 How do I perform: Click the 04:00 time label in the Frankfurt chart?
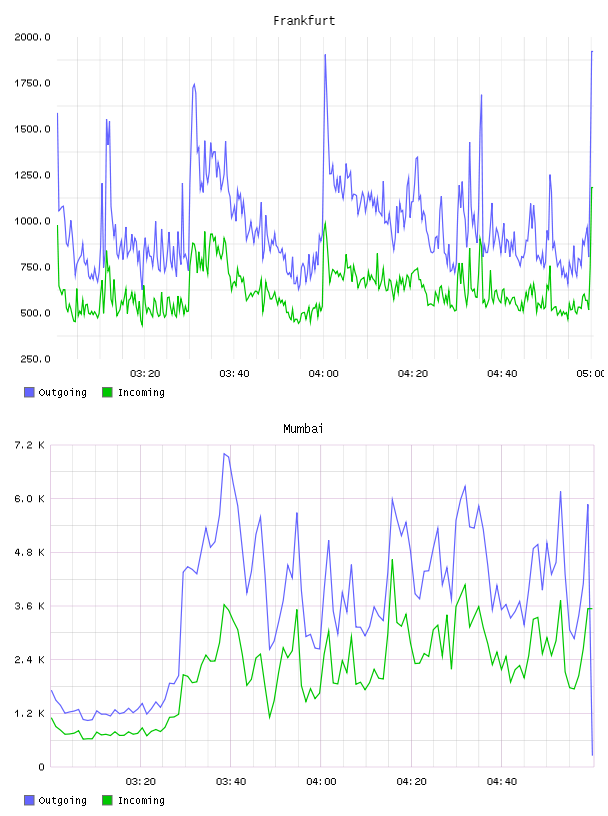pos(323,374)
